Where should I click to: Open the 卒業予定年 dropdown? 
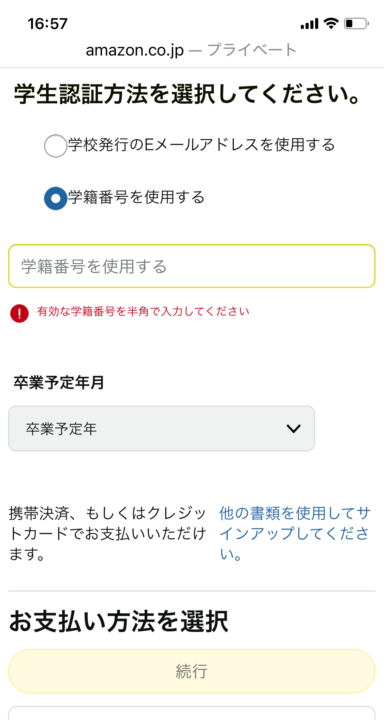point(161,428)
